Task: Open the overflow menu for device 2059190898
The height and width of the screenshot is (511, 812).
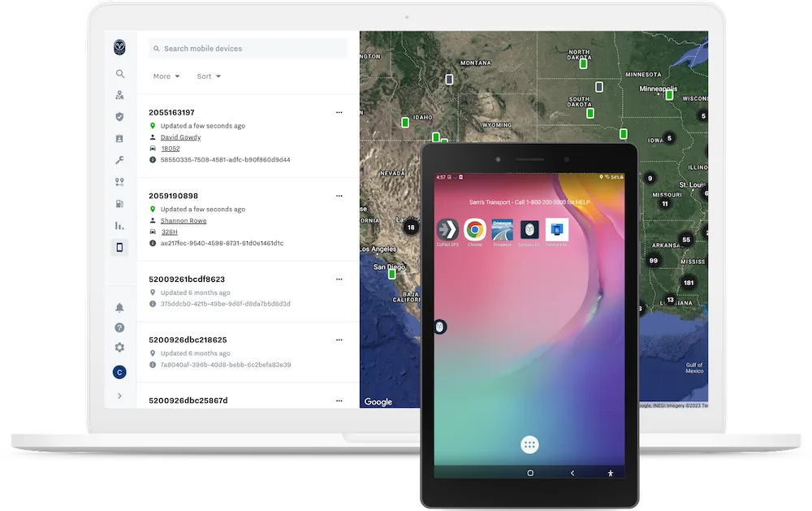Action: [339, 196]
